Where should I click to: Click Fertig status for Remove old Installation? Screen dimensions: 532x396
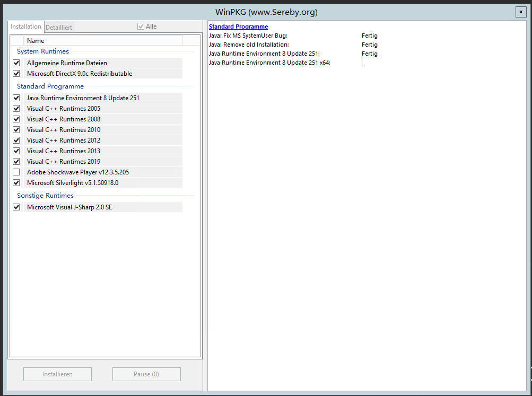pos(370,45)
